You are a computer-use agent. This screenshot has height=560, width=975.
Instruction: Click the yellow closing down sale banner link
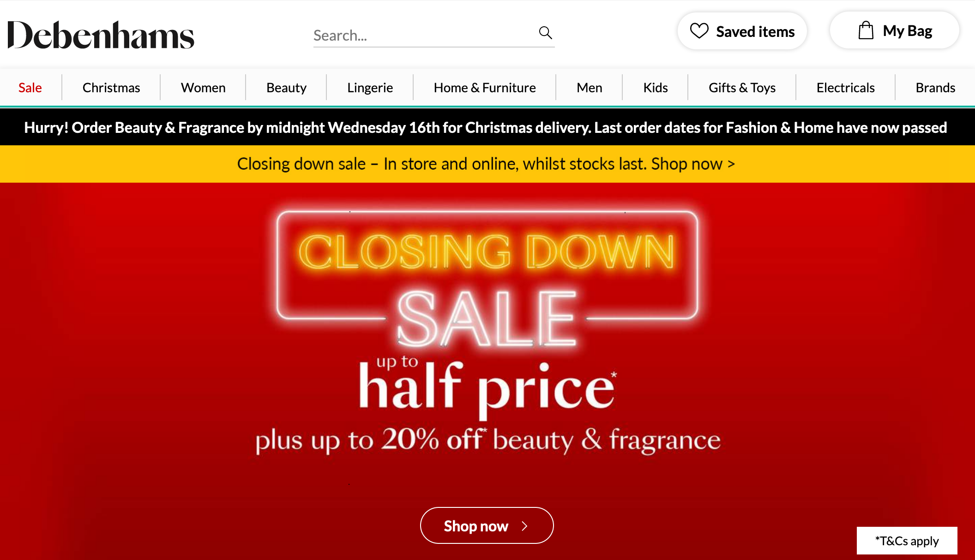click(x=486, y=164)
